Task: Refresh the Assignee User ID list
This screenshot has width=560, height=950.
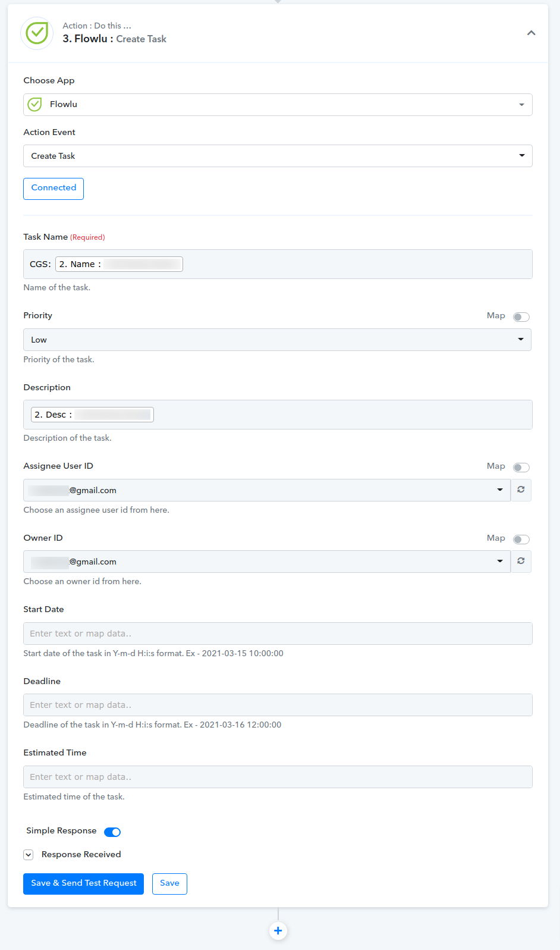Action: point(521,490)
